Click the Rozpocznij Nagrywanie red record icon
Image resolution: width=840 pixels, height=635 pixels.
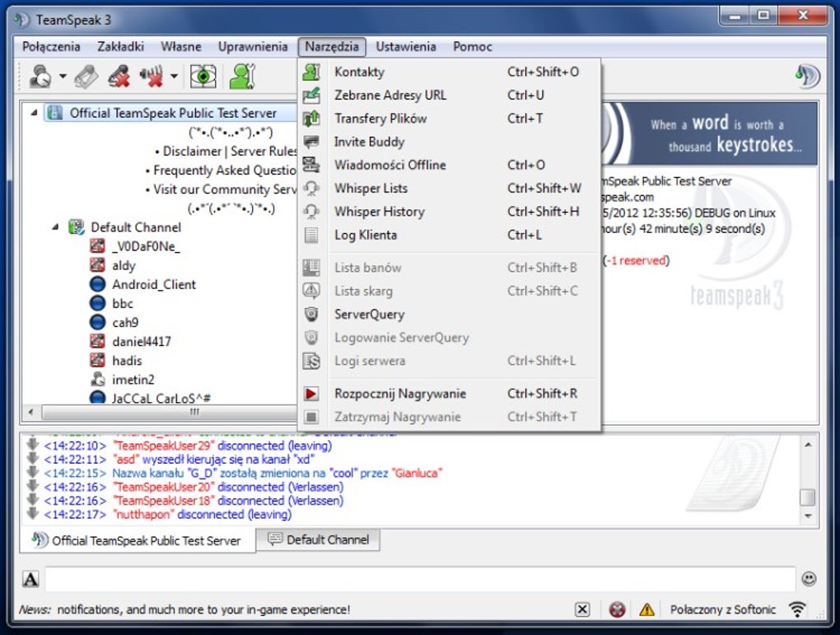(x=311, y=394)
